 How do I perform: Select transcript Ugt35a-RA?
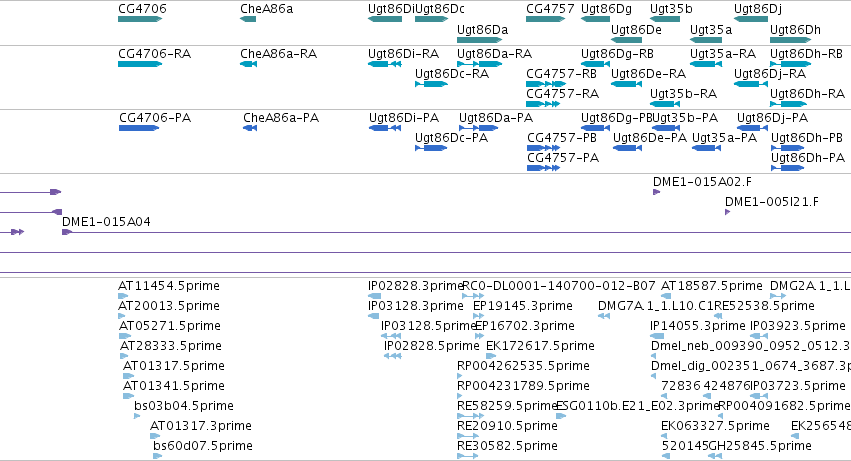click(706, 64)
